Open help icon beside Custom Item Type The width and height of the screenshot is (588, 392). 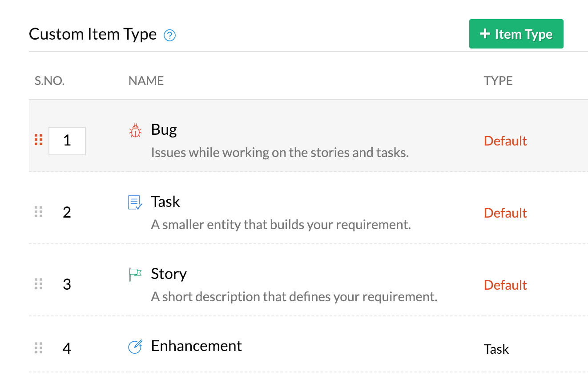[170, 35]
